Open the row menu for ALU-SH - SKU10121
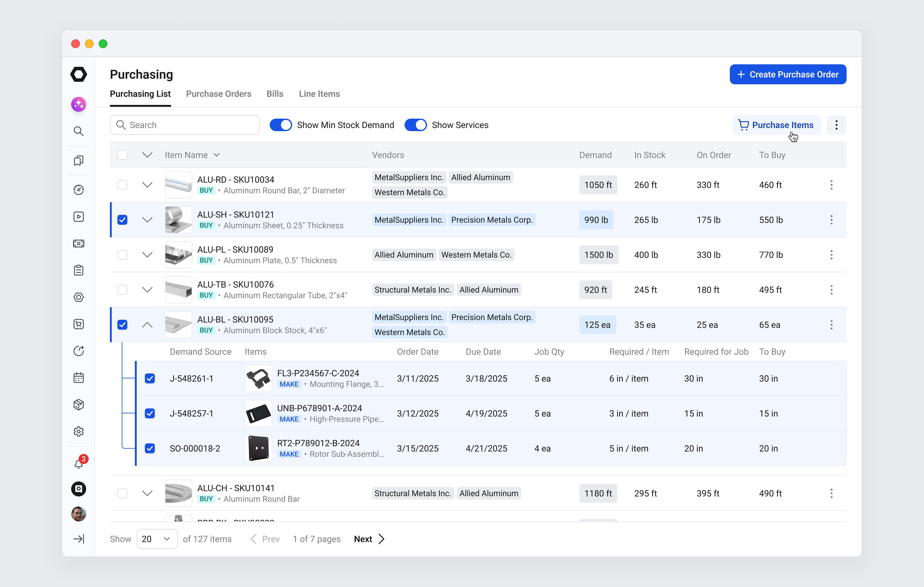This screenshot has width=924, height=587. (832, 220)
